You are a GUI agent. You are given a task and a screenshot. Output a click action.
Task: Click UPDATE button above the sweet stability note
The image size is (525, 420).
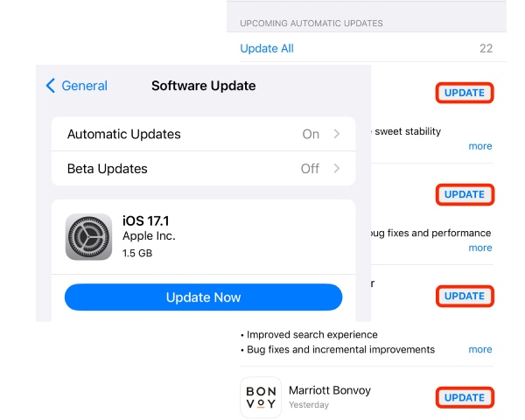point(464,93)
